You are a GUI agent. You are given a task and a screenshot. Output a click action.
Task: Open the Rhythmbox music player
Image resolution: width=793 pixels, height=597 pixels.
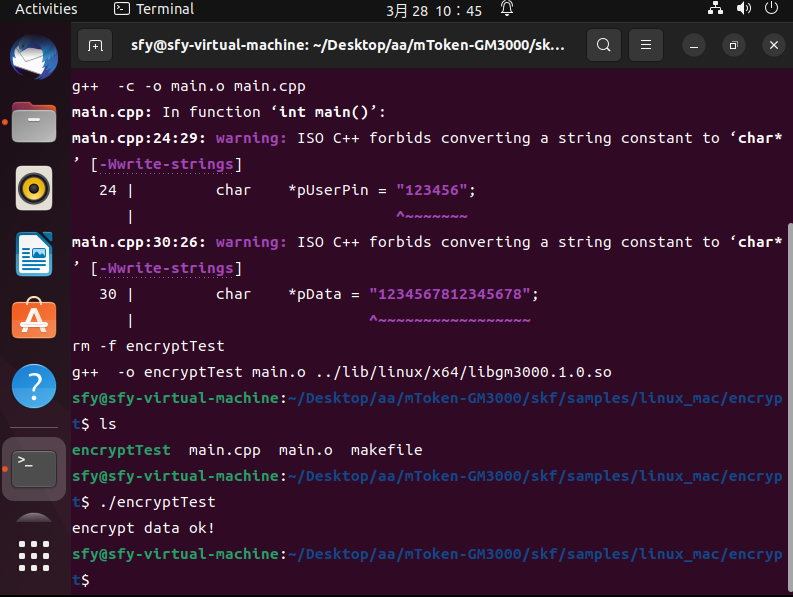[33, 187]
